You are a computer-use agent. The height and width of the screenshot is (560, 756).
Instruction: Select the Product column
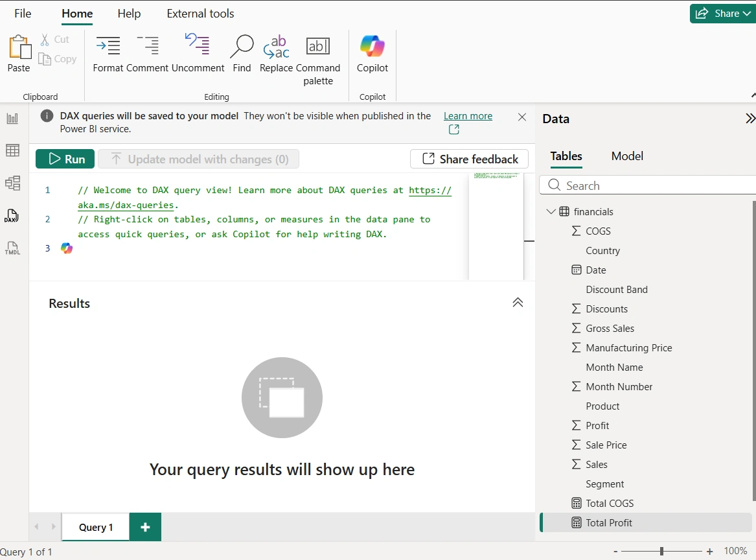[602, 406]
